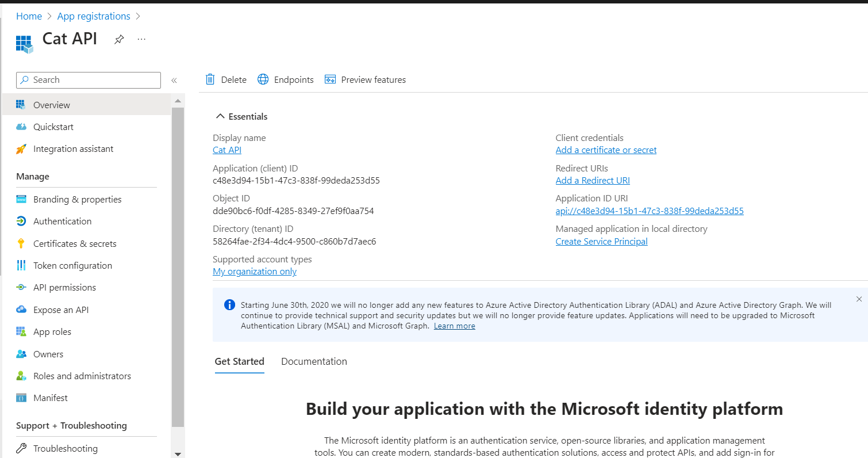868x458 pixels.
Task: Click the Preview features icon
Action: coord(330,79)
